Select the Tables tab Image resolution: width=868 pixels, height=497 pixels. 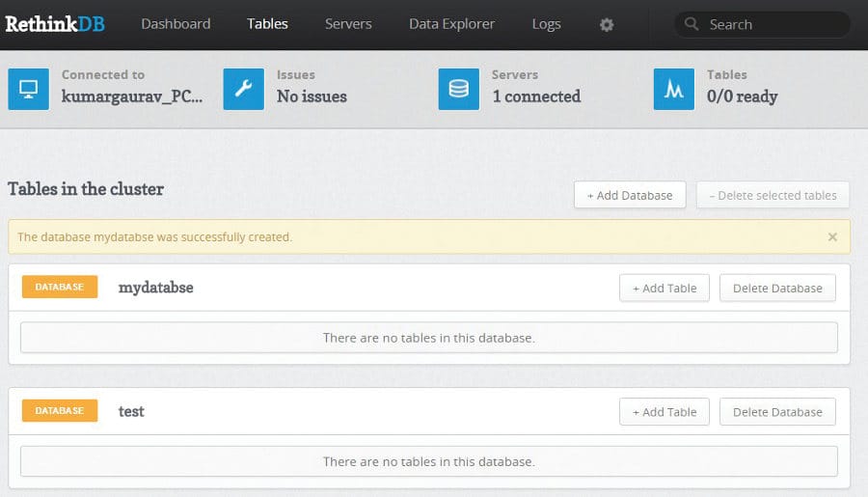(x=267, y=24)
